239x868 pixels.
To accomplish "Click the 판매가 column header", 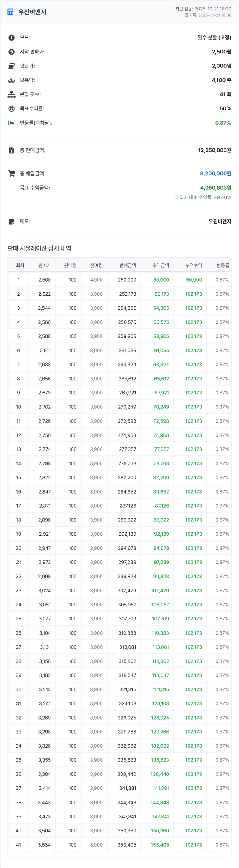I will point(45,265).
